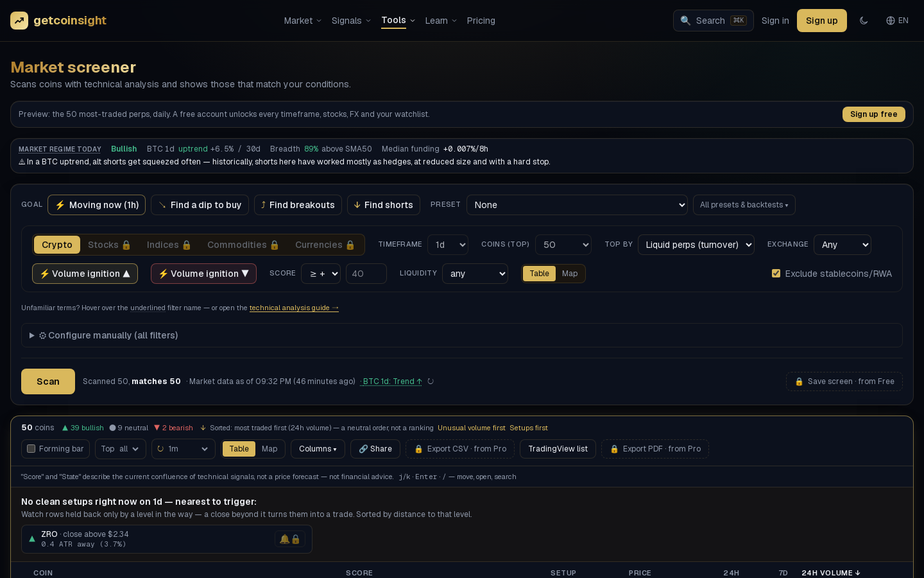Click the lock icon on Export PDF
Viewport: 924px width, 578px height.
tap(614, 449)
